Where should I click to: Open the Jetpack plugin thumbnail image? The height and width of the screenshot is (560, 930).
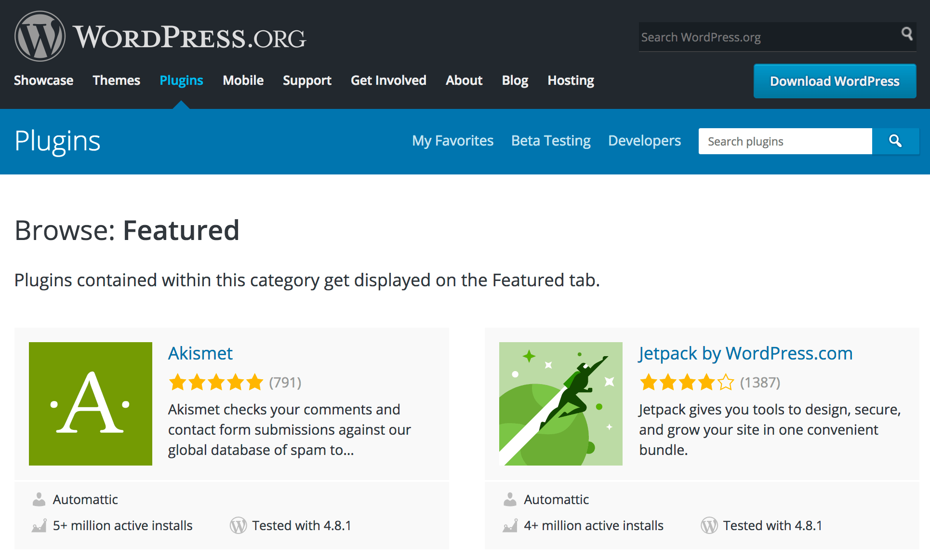tap(561, 404)
